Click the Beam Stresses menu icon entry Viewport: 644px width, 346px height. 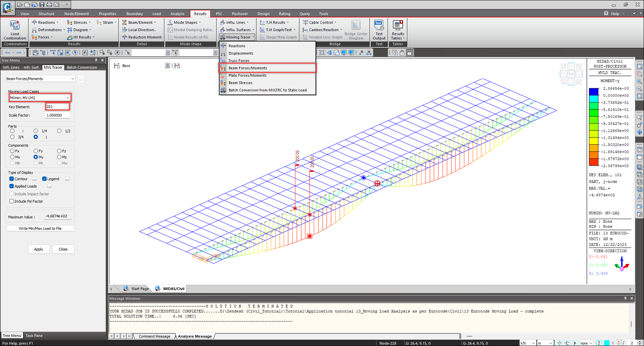[x=223, y=83]
